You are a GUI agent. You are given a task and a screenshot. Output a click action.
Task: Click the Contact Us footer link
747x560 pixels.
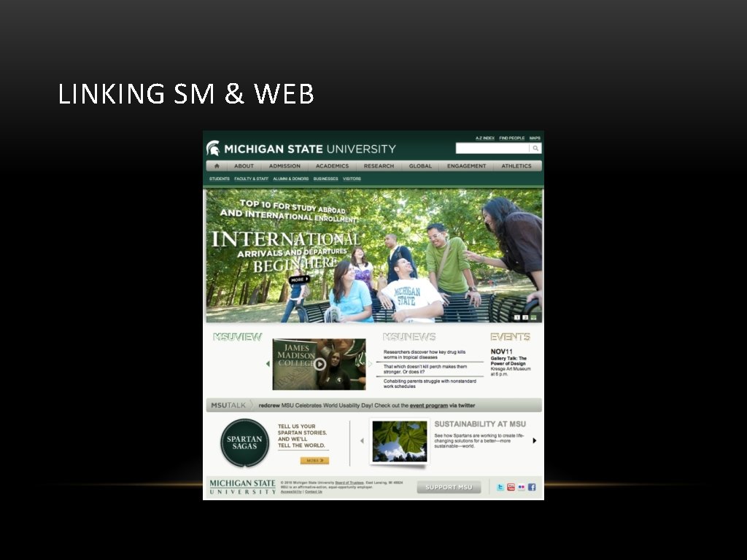pyautogui.click(x=314, y=492)
